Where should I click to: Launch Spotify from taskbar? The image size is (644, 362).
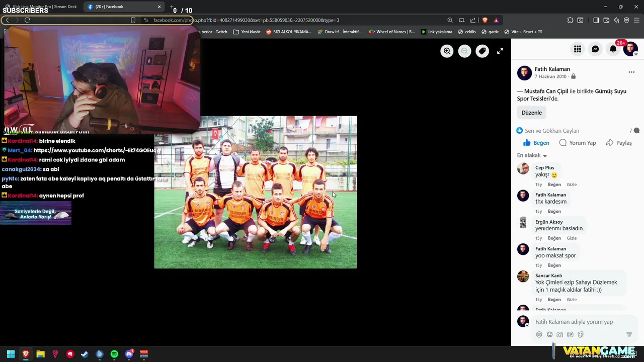click(x=114, y=354)
